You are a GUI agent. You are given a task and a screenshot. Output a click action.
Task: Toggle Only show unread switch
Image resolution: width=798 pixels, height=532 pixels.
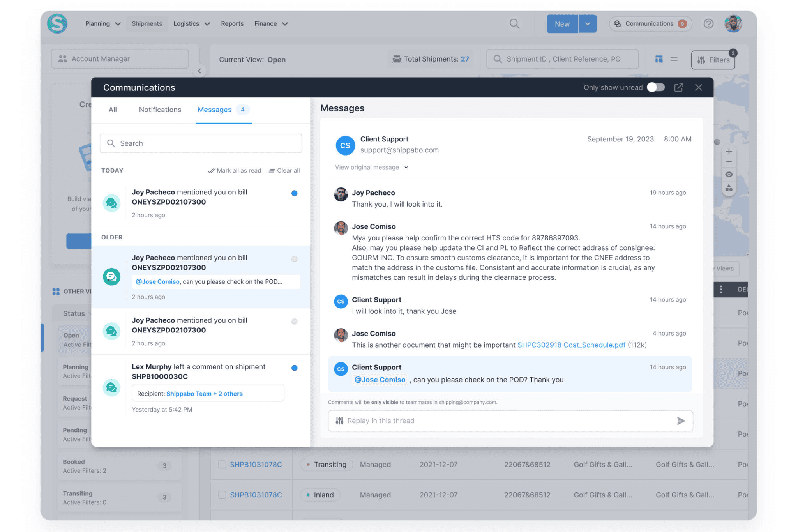(656, 87)
